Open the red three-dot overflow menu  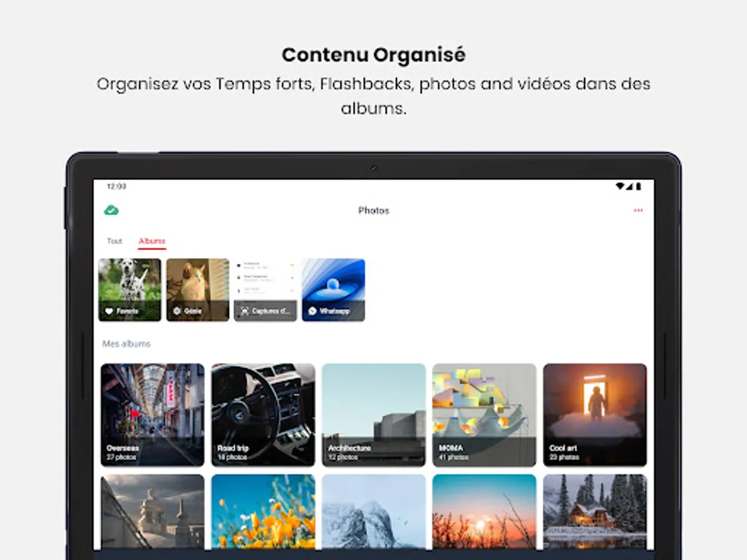tap(638, 210)
